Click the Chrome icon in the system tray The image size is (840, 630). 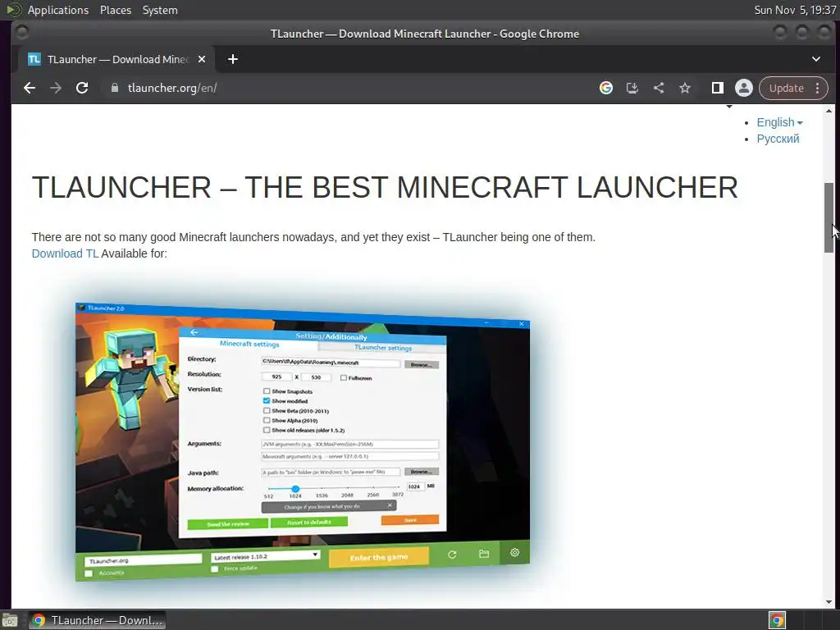[x=777, y=620]
